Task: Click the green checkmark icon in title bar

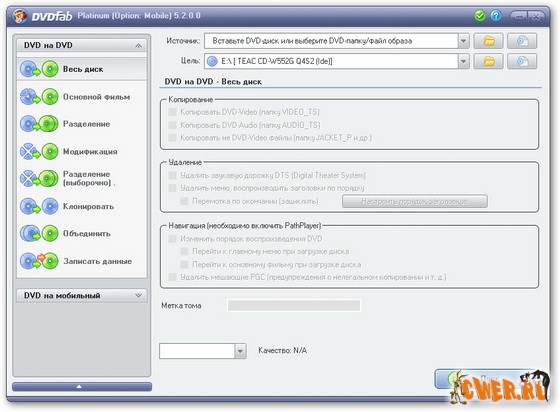Action: click(x=480, y=16)
